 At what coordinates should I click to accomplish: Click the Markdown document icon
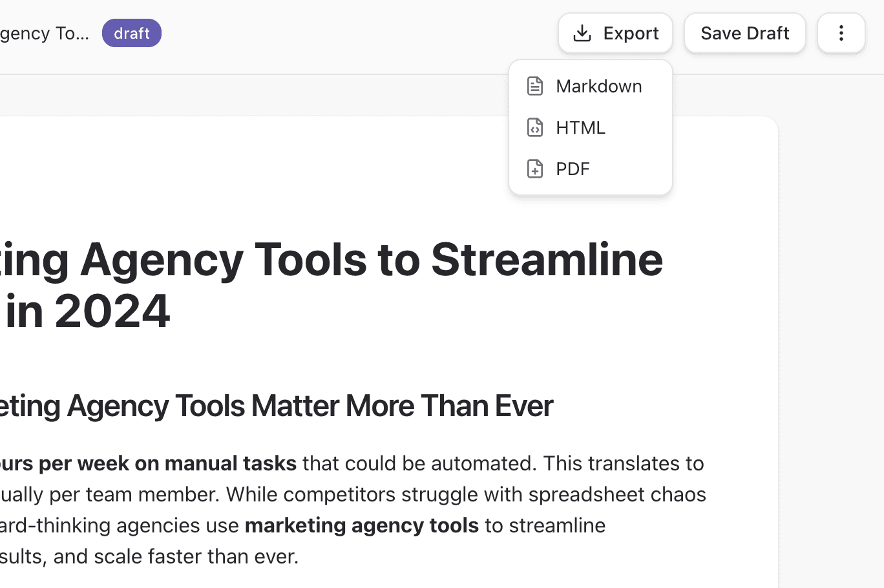pyautogui.click(x=534, y=86)
